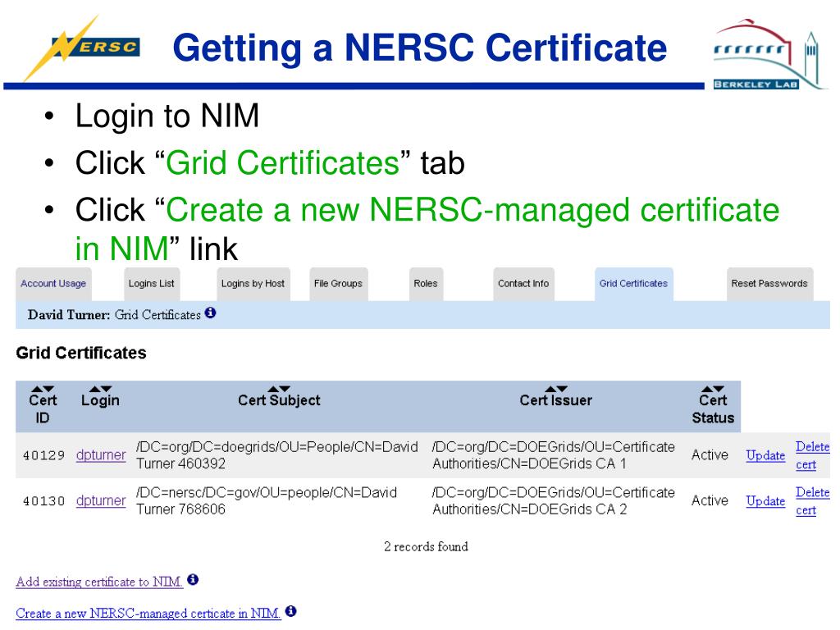Select the Grid Certificates tab
Viewport: 840px width, 630px height.
tap(634, 284)
